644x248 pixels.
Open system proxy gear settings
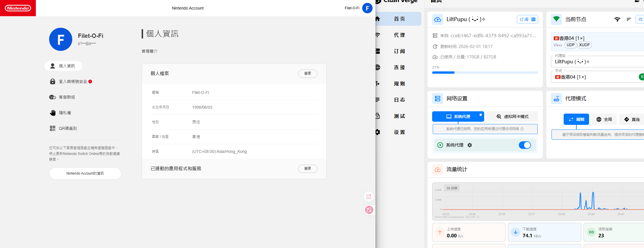click(470, 145)
